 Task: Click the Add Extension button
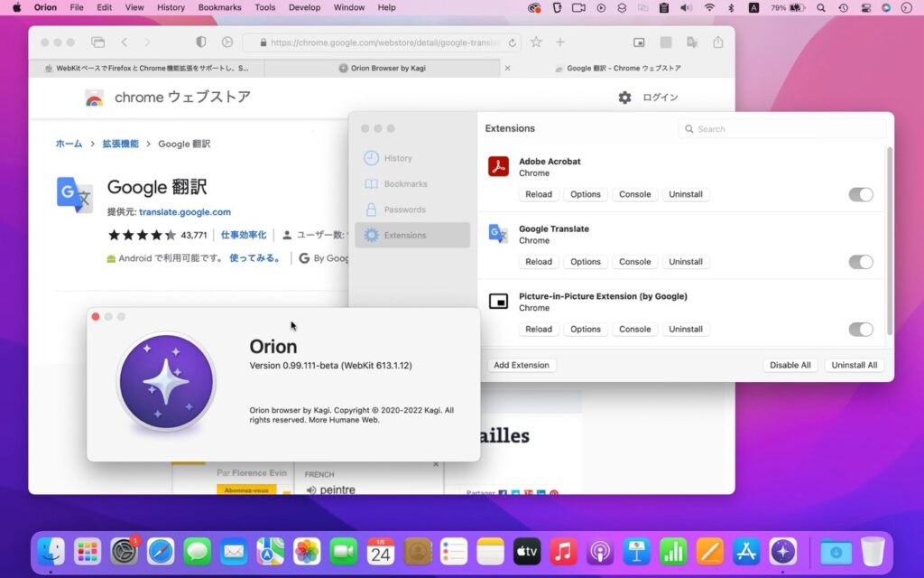[x=522, y=365]
